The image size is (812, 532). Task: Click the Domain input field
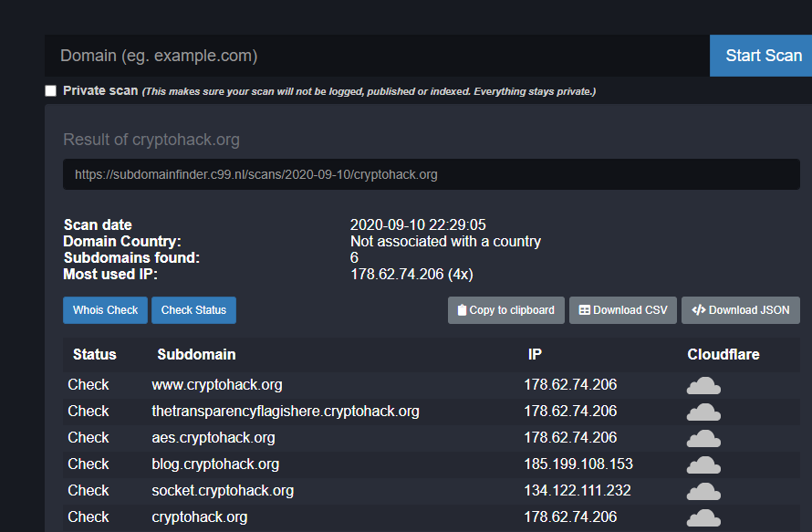pos(377,56)
